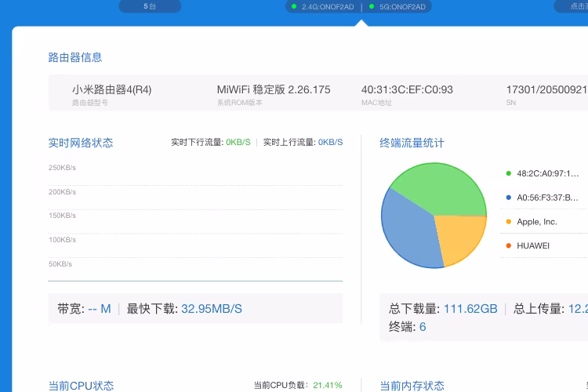Click the 实时网络状态 heading
The image size is (588, 392).
click(81, 143)
